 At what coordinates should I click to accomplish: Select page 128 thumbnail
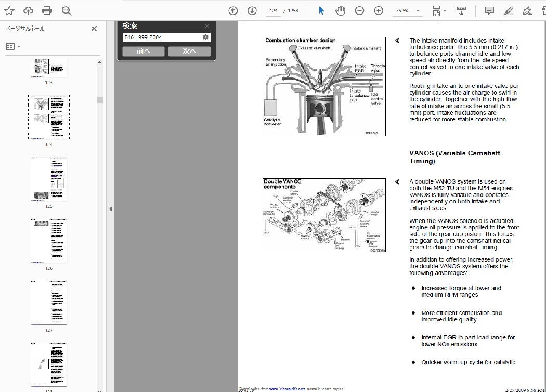[x=49, y=365]
